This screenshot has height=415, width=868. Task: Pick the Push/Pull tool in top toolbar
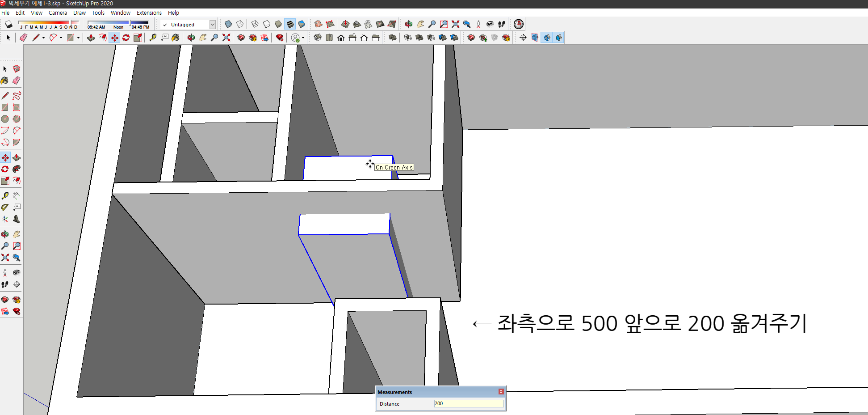pyautogui.click(x=91, y=38)
